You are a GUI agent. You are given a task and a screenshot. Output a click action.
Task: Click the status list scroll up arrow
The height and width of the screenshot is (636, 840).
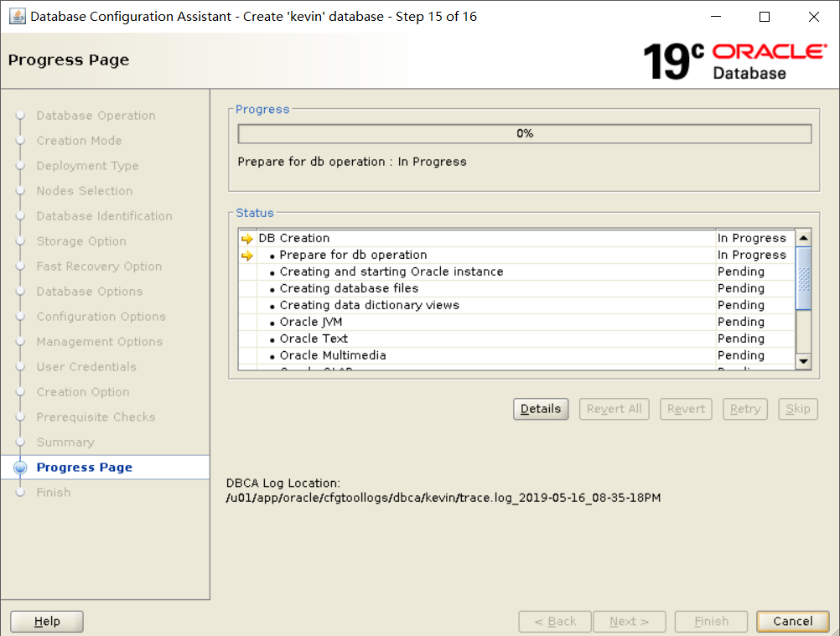(804, 238)
